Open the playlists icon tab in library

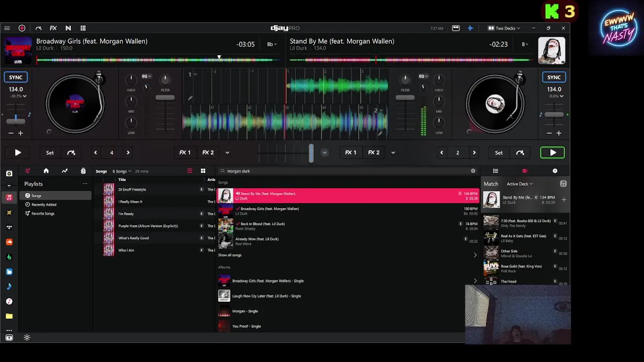28,171
